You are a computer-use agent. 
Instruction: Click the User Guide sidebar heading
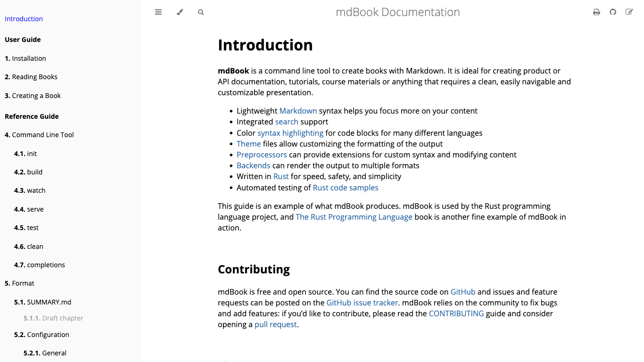pyautogui.click(x=23, y=40)
